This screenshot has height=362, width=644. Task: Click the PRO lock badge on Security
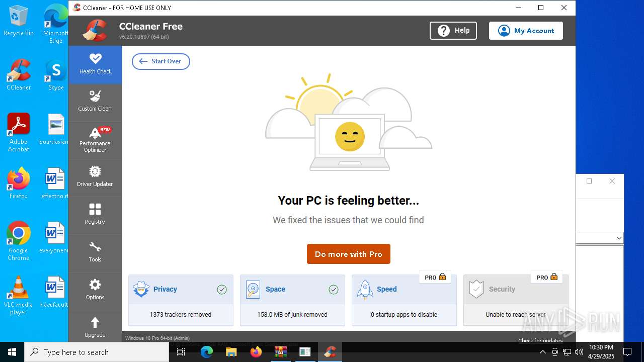[x=547, y=277]
